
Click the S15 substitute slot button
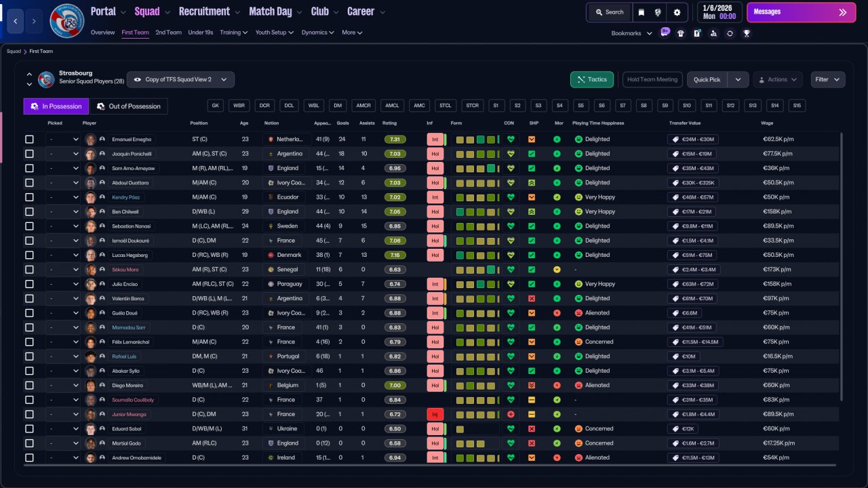coord(797,106)
